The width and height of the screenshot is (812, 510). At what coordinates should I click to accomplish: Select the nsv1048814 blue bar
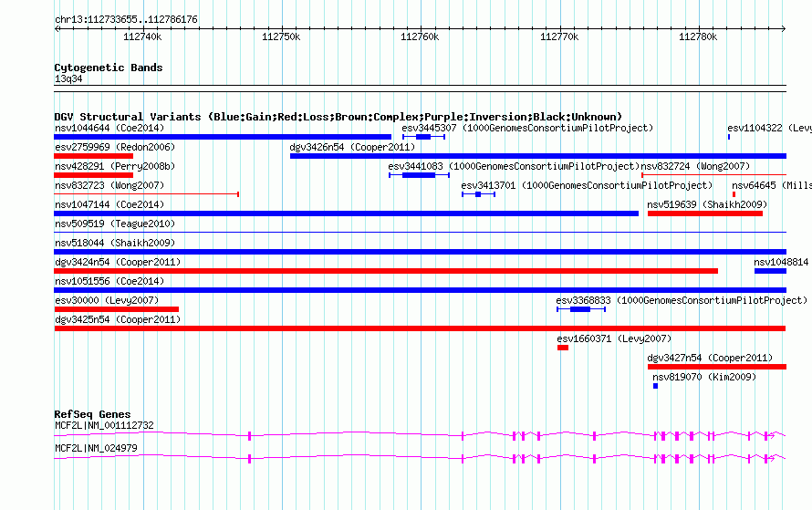[771, 271]
